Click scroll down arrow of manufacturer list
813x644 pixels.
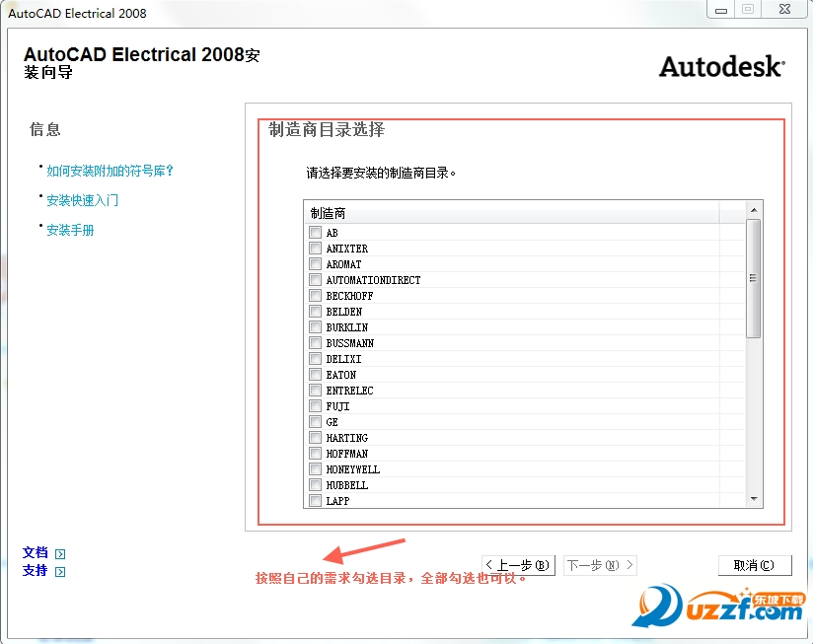tap(754, 499)
